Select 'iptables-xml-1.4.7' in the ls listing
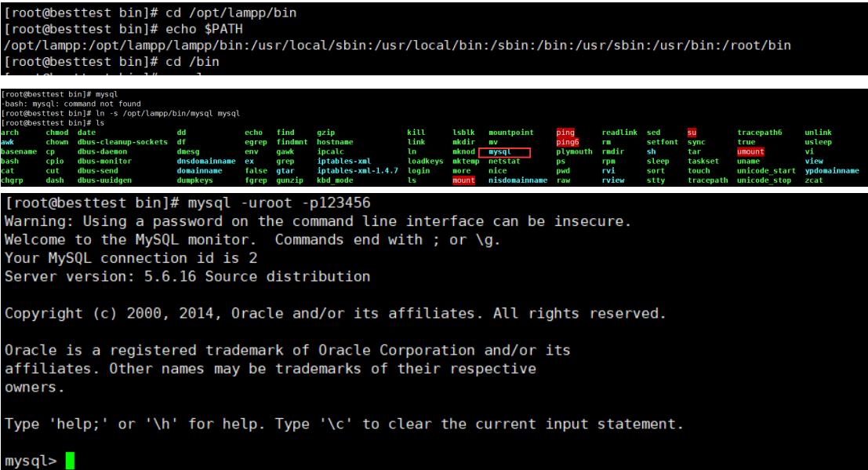The image size is (868, 470). click(x=358, y=171)
